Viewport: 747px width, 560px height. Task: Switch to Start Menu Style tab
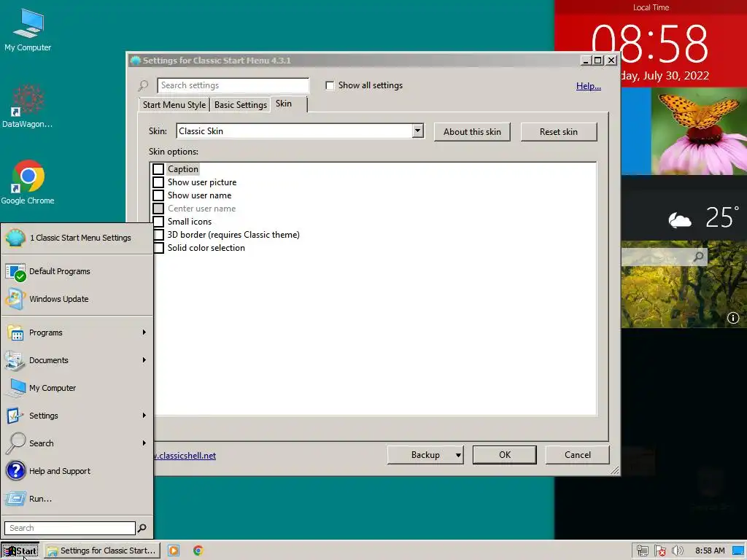pyautogui.click(x=174, y=105)
